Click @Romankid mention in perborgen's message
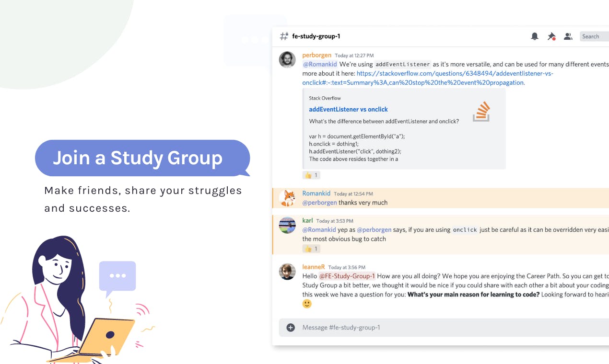This screenshot has height=364, width=609. 320,64
